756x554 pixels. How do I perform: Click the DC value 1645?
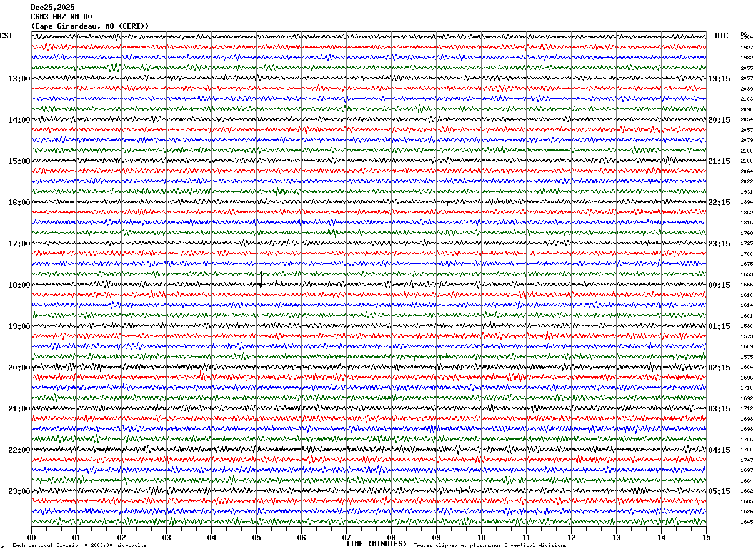click(x=747, y=522)
